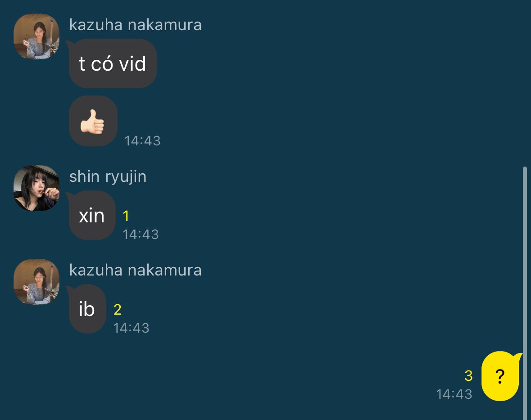Click the 14:43 timestamp beside 'xin'

tap(141, 235)
